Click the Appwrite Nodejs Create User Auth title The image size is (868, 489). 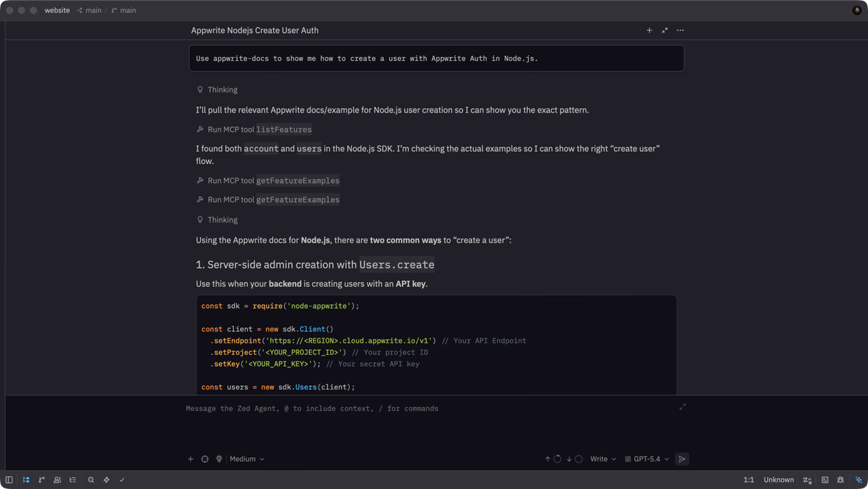255,31
